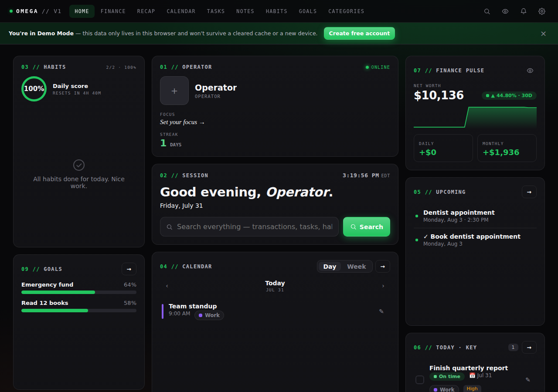Hide Finance Pulse values with eye icon
Viewport: 558px width, 392px height.
(x=530, y=71)
